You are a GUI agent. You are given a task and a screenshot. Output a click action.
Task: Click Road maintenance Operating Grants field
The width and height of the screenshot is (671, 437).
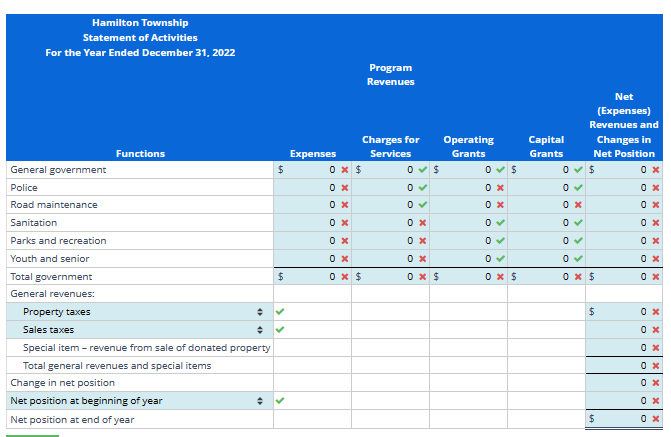pos(468,205)
